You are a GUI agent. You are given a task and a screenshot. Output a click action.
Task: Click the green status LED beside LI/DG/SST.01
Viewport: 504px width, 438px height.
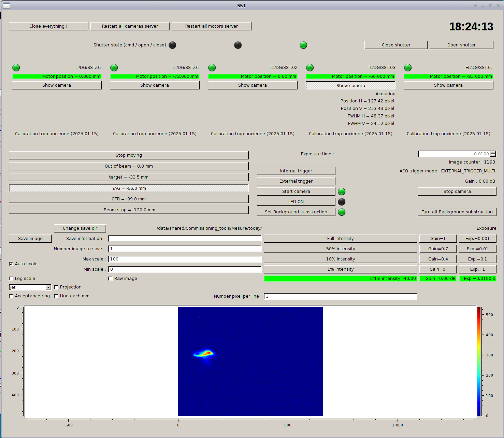coord(16,68)
